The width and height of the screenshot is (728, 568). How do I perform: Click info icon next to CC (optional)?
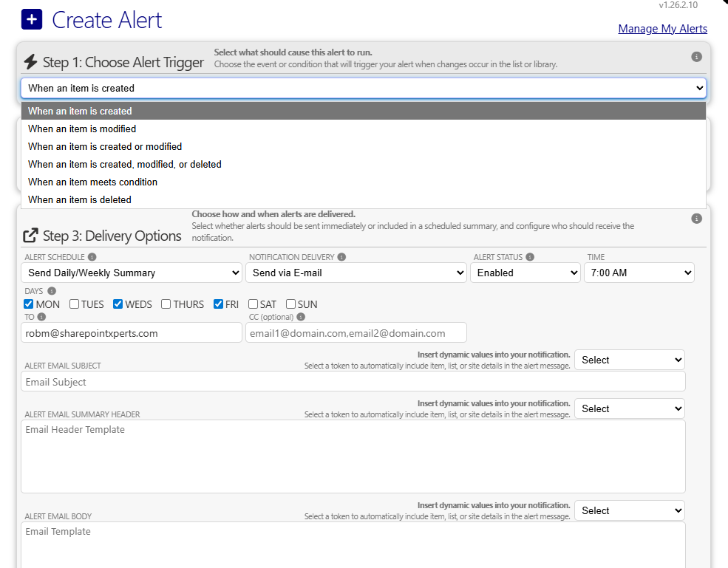pos(301,317)
